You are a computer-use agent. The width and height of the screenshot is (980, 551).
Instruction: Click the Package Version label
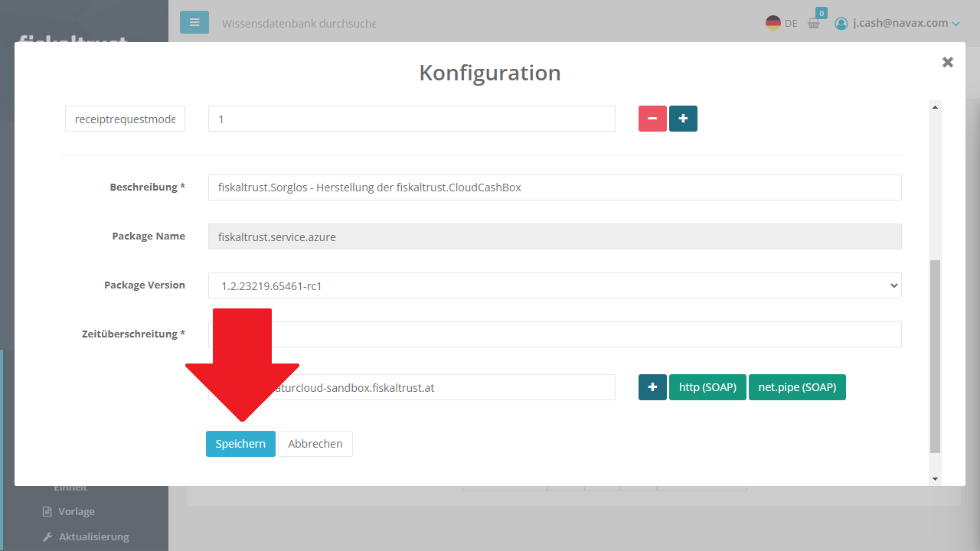point(145,285)
